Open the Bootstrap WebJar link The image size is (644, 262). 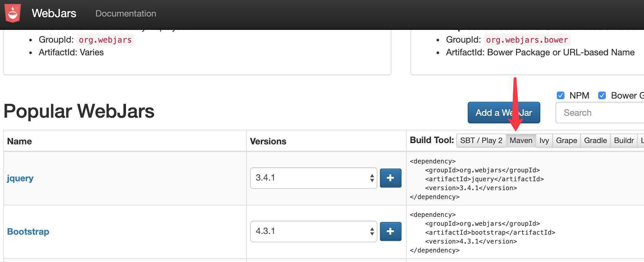click(x=28, y=231)
